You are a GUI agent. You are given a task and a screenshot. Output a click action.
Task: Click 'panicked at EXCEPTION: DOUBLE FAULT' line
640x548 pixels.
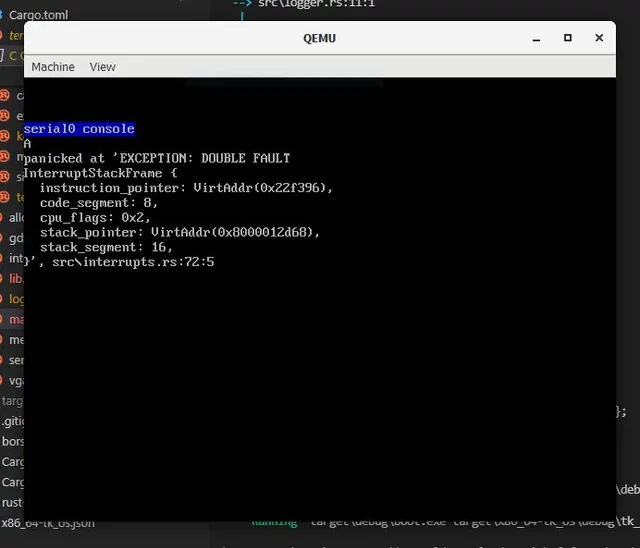(157, 158)
